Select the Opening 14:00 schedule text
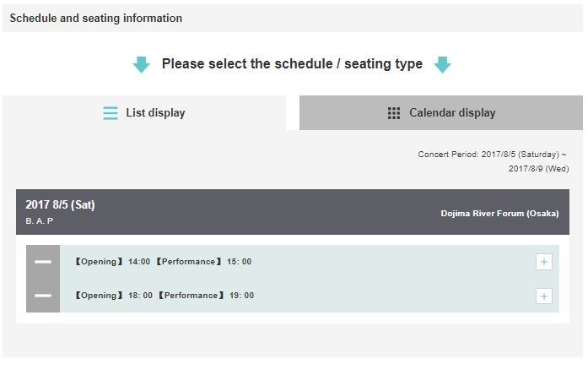 point(112,262)
